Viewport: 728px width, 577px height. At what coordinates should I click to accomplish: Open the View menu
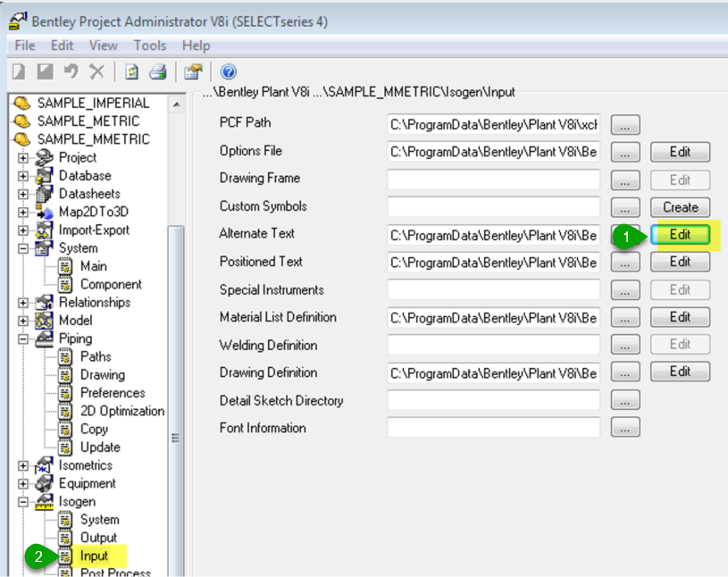(103, 46)
